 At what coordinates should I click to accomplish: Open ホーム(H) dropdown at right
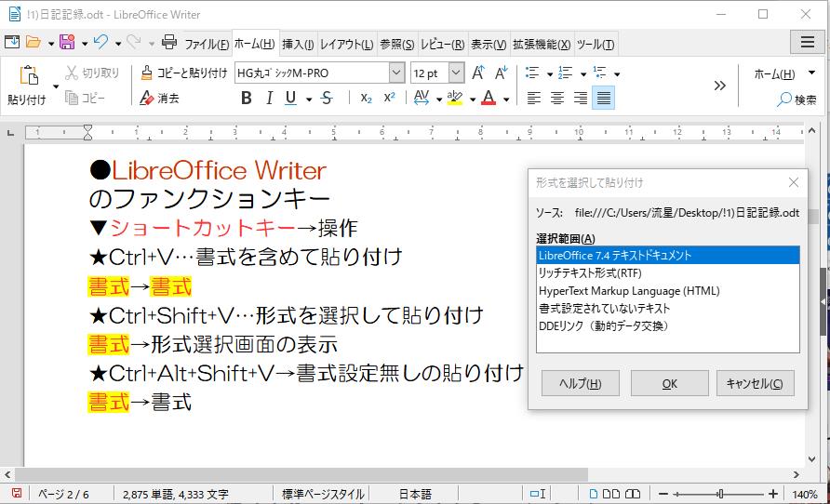[x=811, y=73]
